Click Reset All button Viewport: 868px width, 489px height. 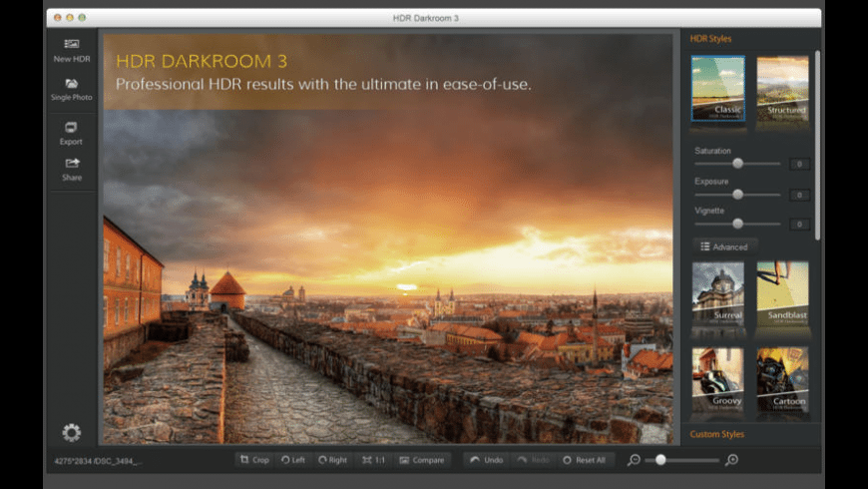(x=585, y=460)
